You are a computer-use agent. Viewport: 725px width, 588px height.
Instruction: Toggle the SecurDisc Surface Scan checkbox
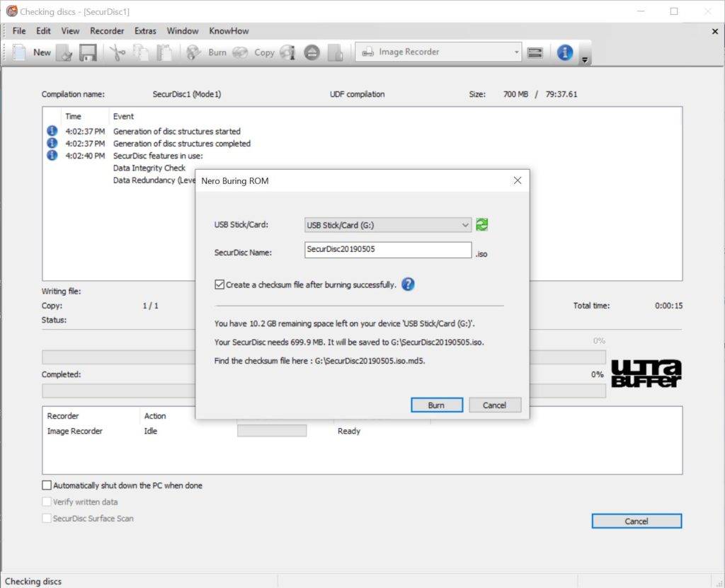point(47,519)
